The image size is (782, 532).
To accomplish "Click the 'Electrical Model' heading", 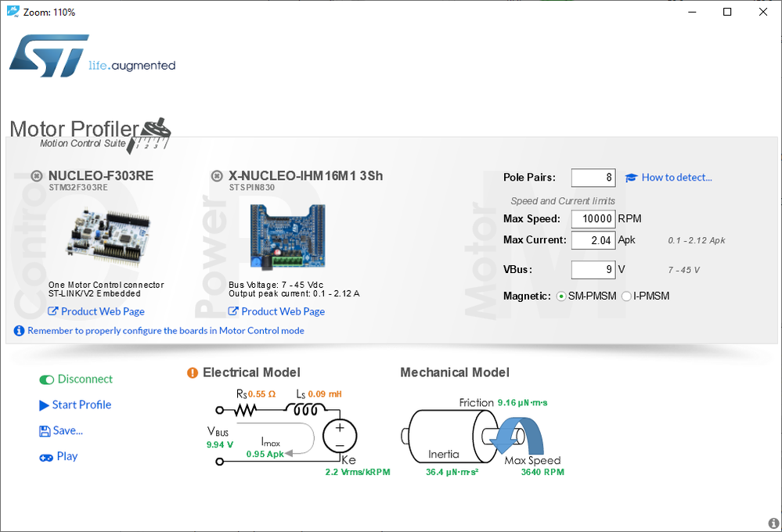I will [251, 372].
